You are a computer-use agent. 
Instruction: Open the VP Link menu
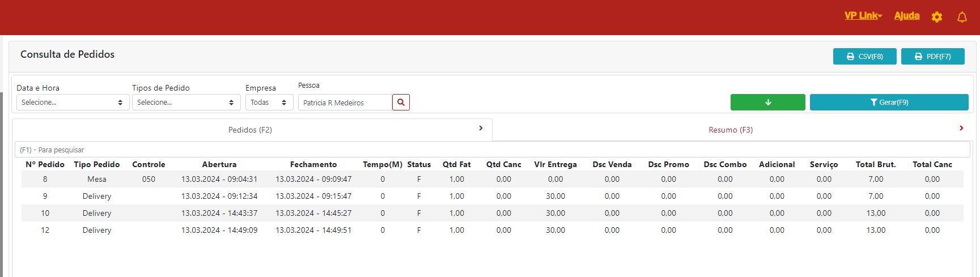[863, 16]
